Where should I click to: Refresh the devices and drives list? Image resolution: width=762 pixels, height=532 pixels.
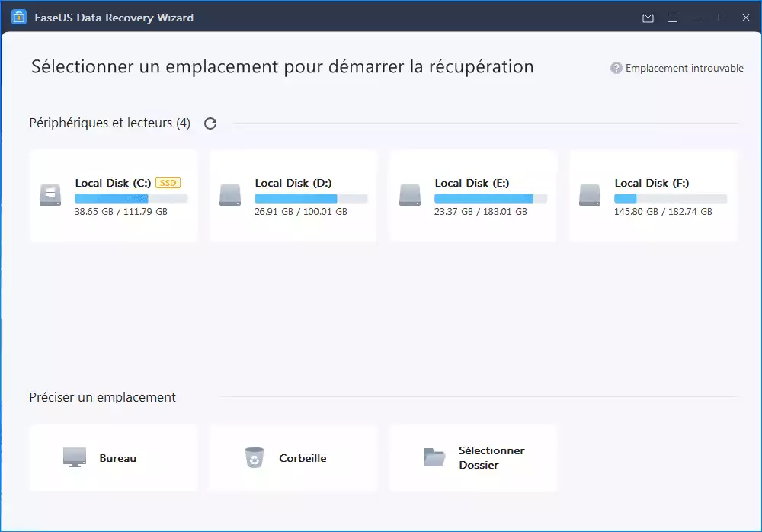(210, 123)
